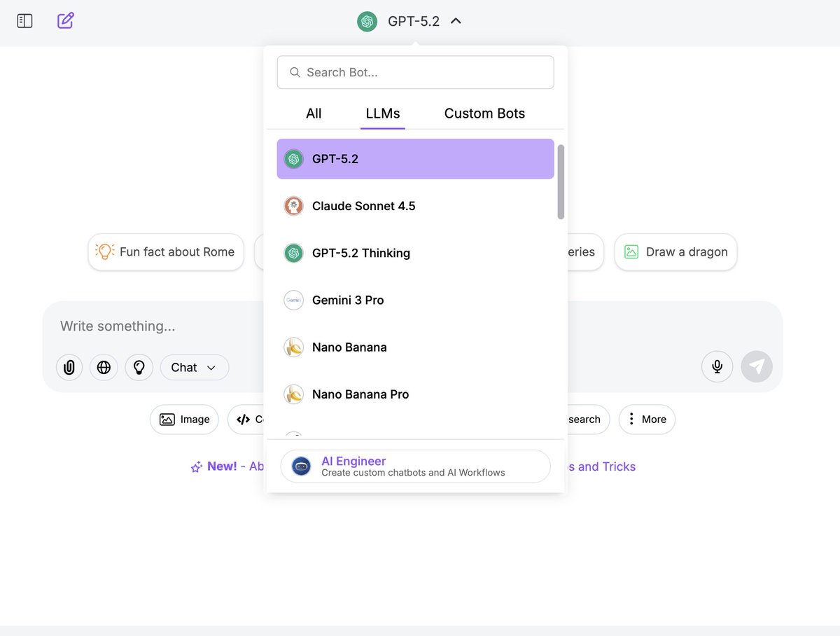Screen dimensions: 840x636
Task: Send message with paper plane button
Action: point(757,366)
